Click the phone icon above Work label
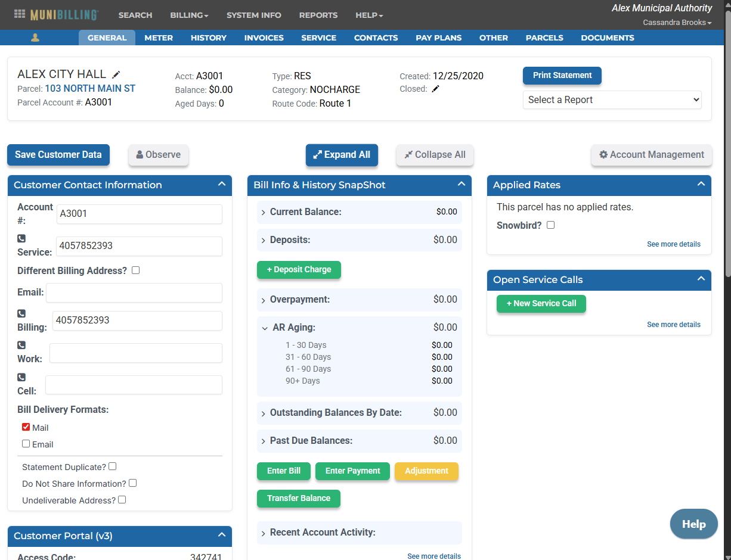 [x=21, y=345]
